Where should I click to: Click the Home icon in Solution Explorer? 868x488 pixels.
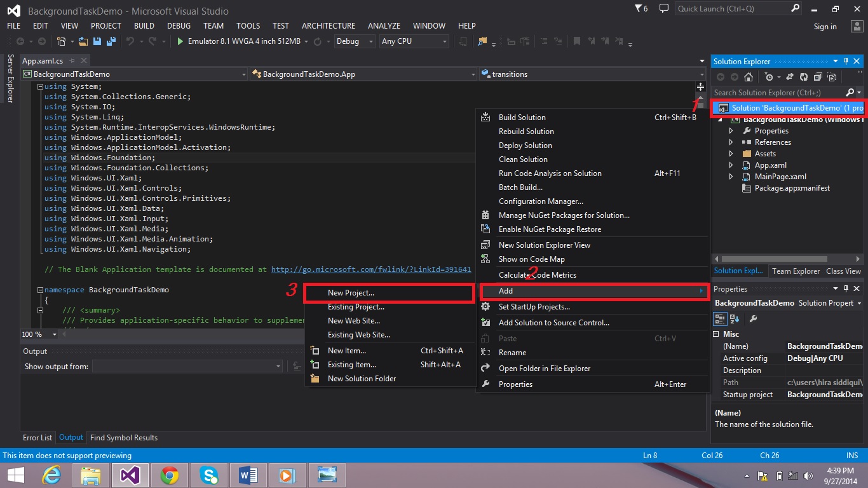(749, 77)
